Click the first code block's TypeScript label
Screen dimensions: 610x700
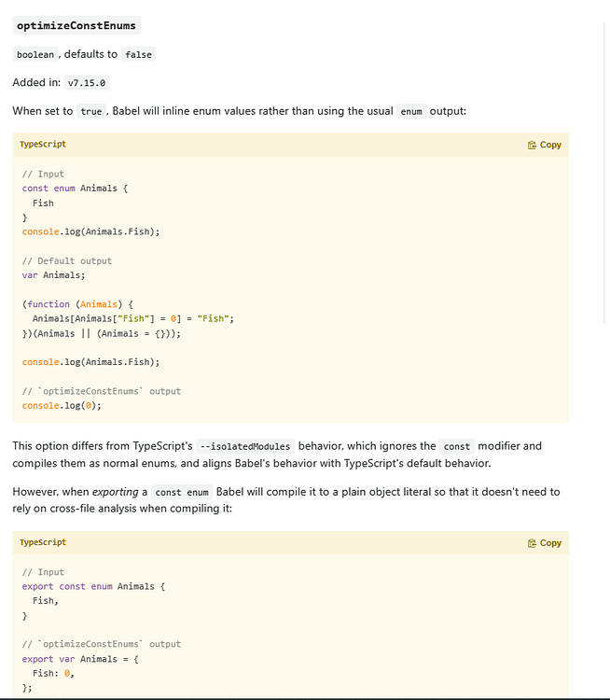43,145
